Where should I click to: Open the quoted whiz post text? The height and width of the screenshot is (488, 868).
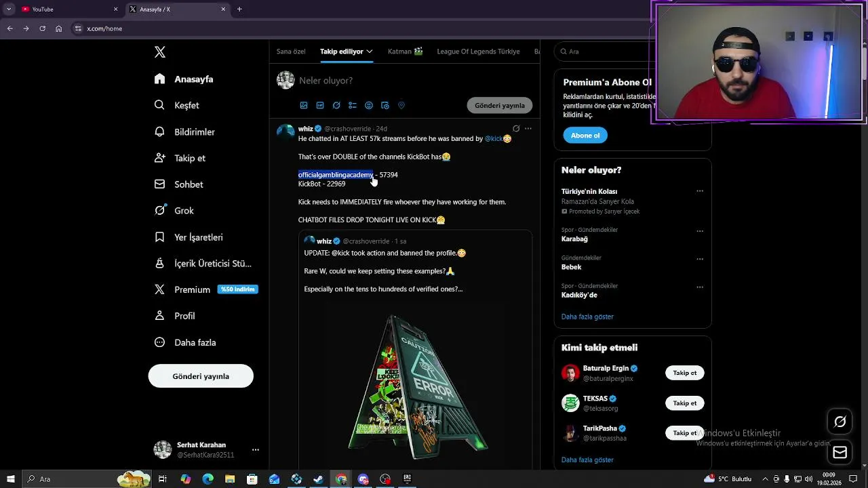tap(385, 271)
